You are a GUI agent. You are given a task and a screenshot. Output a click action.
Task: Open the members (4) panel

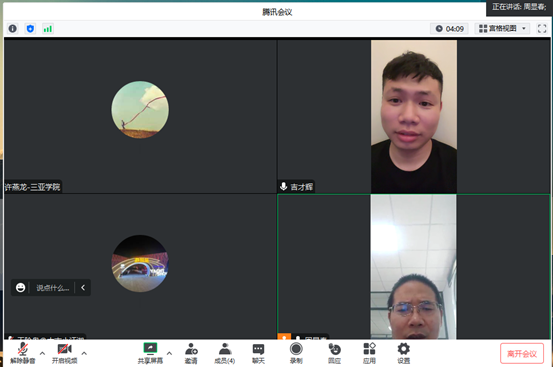tap(225, 353)
